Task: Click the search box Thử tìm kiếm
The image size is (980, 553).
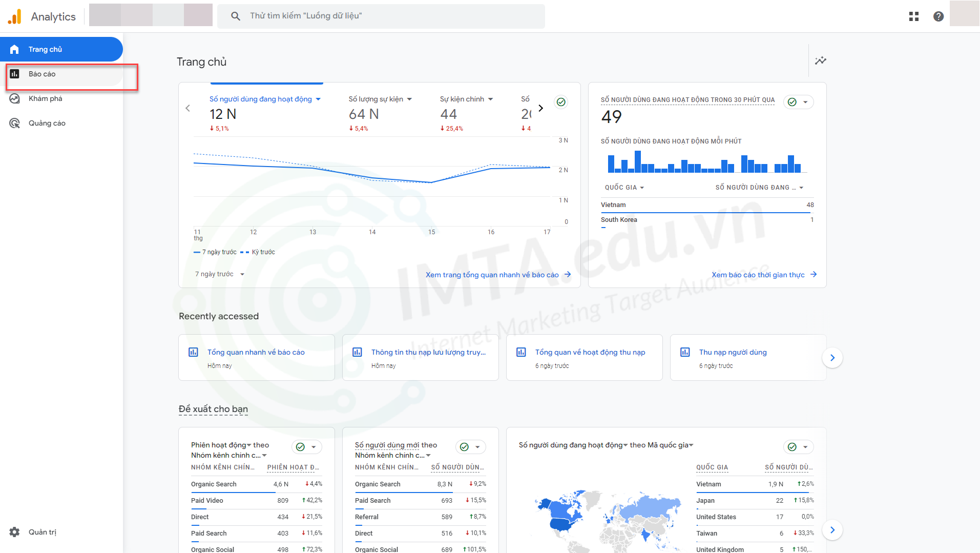Action: [x=381, y=16]
